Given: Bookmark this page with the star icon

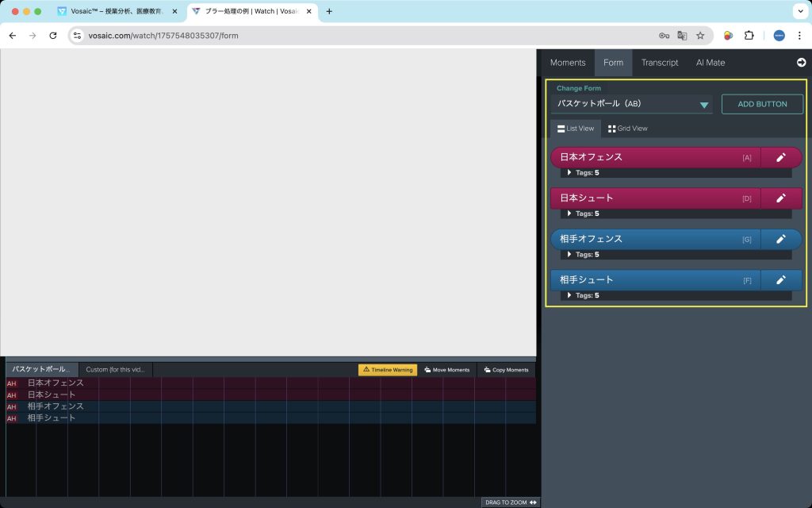Looking at the screenshot, I should coord(700,36).
